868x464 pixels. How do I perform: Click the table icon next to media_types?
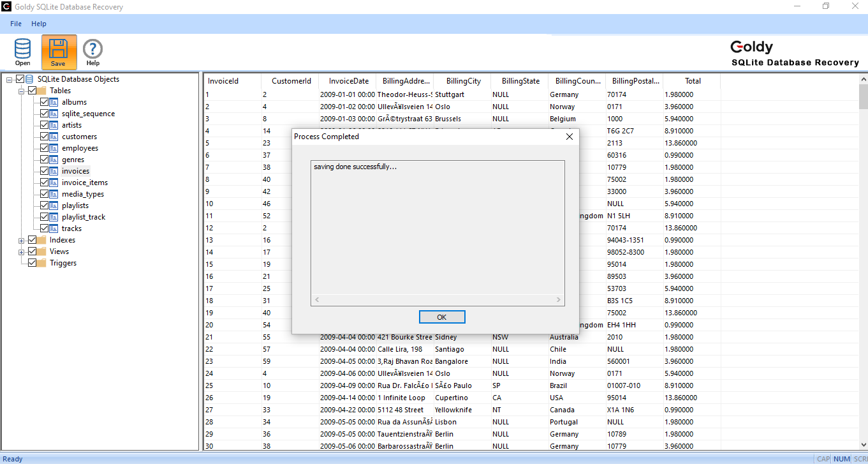(x=54, y=194)
